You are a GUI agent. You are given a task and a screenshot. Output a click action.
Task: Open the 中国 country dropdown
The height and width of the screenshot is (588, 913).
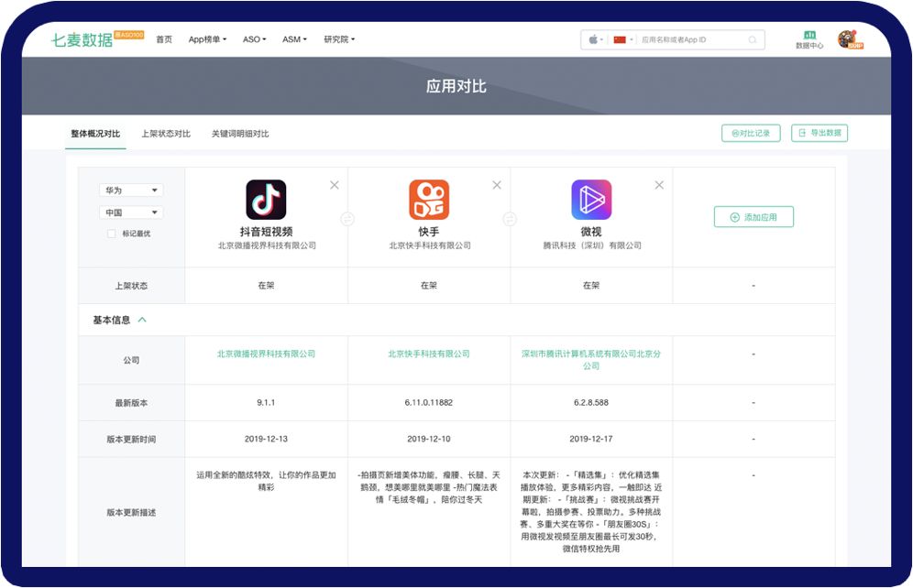tap(131, 212)
